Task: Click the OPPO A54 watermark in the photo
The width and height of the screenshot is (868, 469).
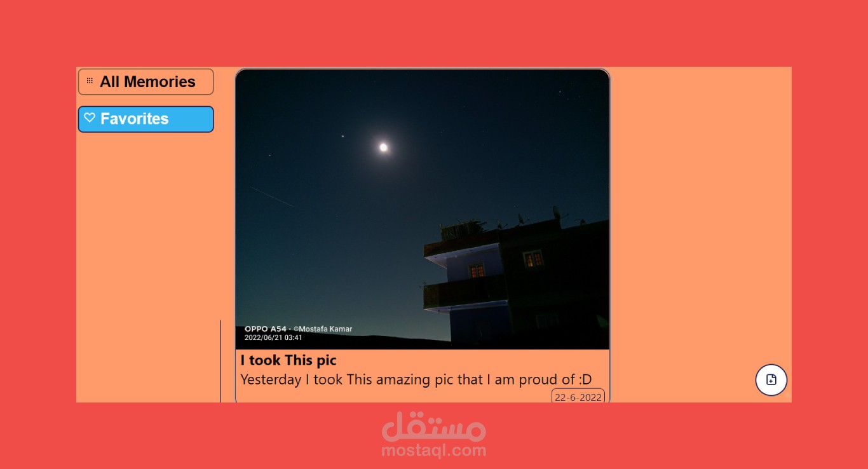Action: 266,329
